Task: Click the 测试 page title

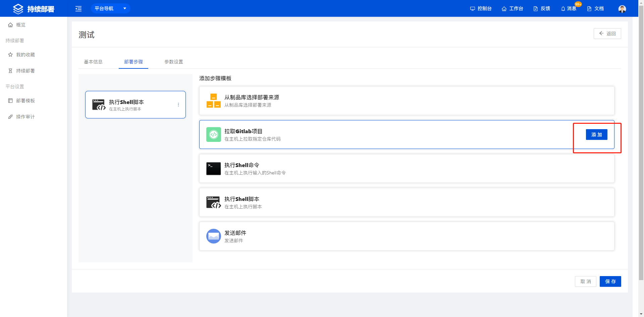Action: coord(87,35)
